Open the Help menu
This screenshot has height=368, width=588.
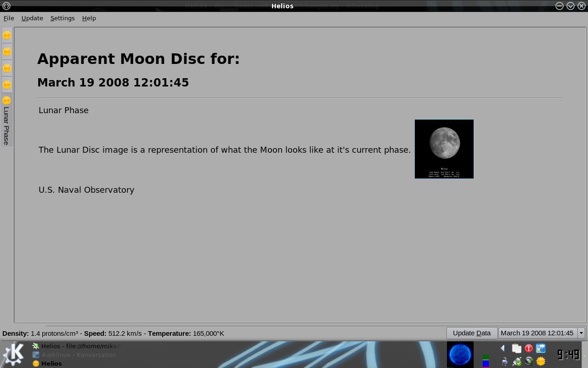pos(89,18)
